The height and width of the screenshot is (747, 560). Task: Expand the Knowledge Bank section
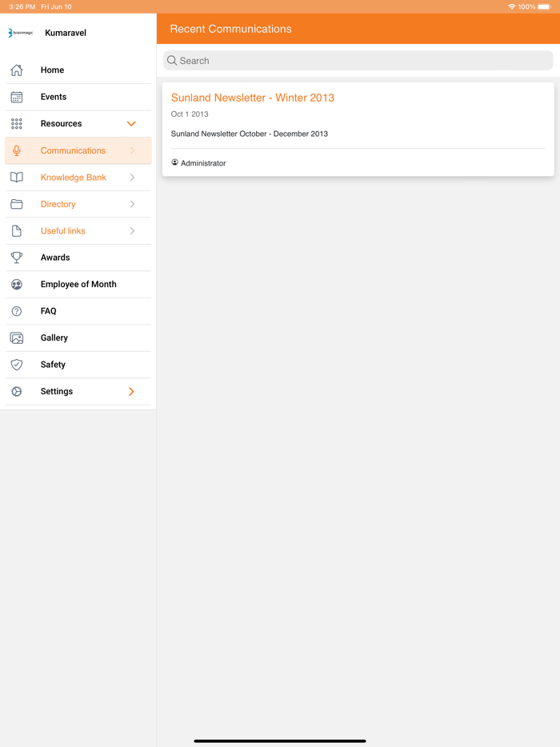131,178
